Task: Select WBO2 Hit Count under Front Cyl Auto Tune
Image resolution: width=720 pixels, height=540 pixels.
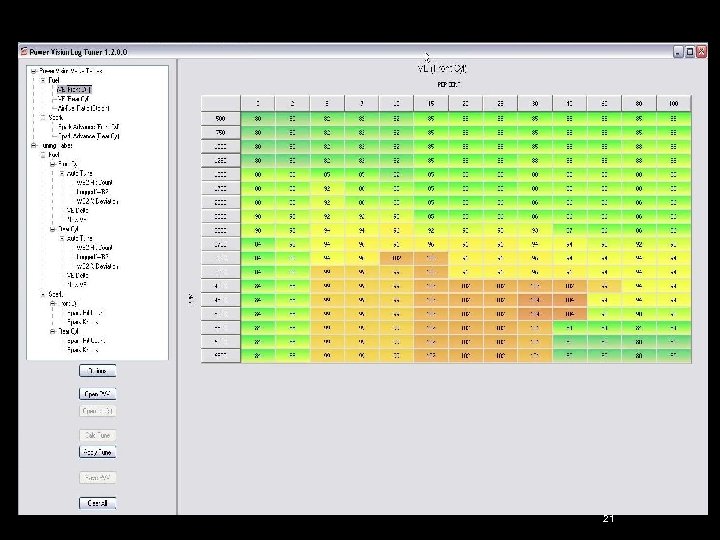Action: pos(95,183)
